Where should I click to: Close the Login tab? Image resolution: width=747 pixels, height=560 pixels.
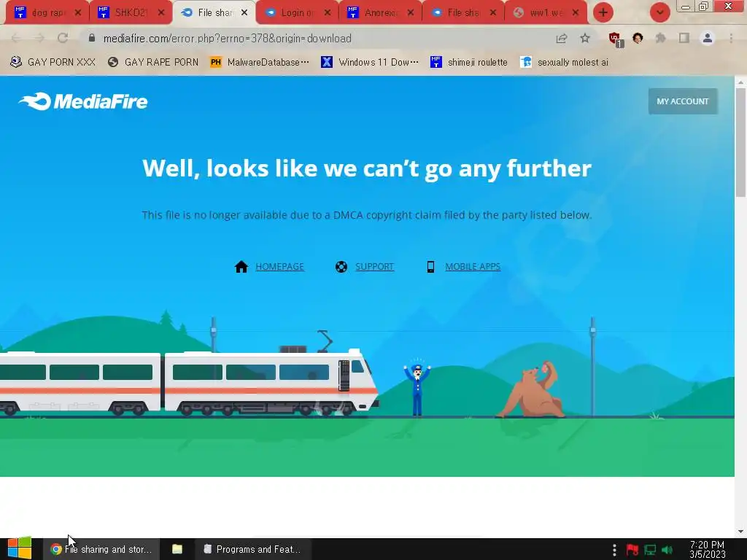328,12
